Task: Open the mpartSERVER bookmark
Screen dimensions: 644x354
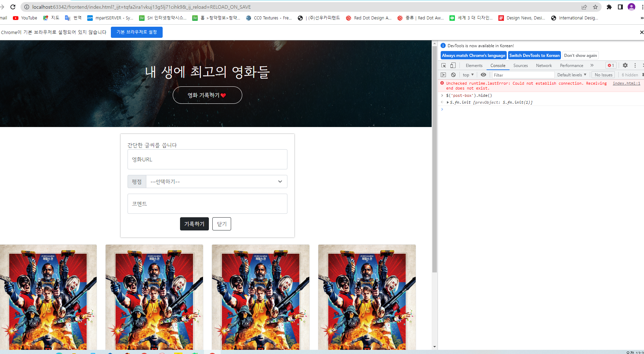Action: tap(110, 18)
